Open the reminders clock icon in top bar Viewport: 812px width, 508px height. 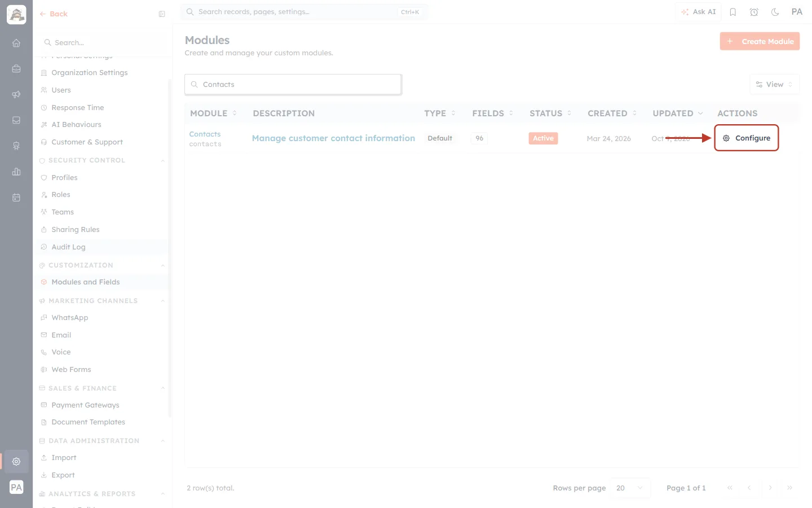coord(754,12)
